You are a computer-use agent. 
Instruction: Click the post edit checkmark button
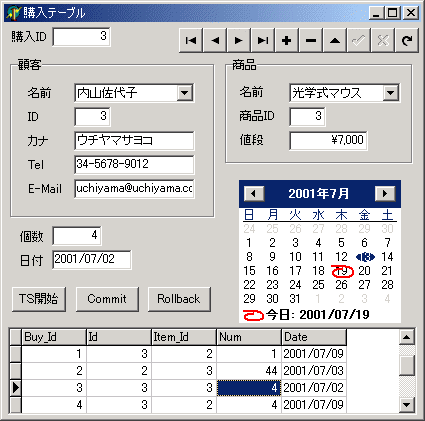pos(359,41)
